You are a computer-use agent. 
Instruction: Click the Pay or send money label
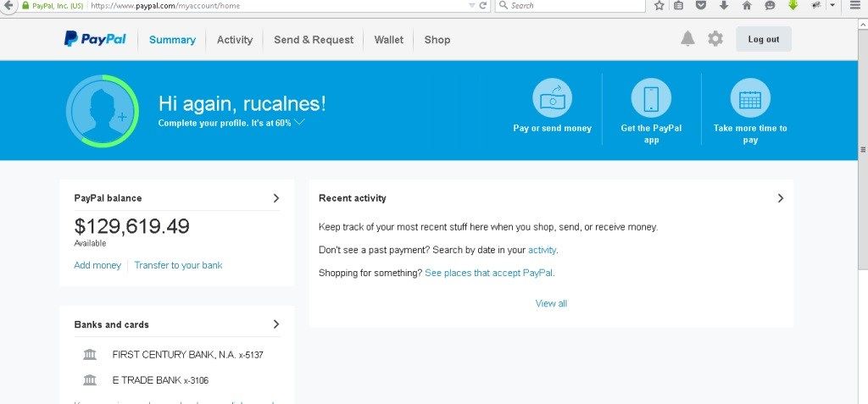pyautogui.click(x=552, y=128)
